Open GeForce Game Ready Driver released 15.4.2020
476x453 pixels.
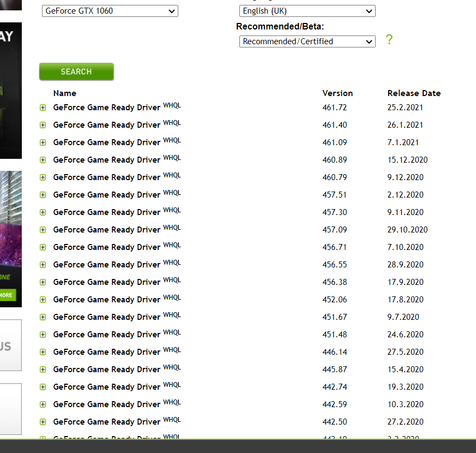pyautogui.click(x=106, y=369)
